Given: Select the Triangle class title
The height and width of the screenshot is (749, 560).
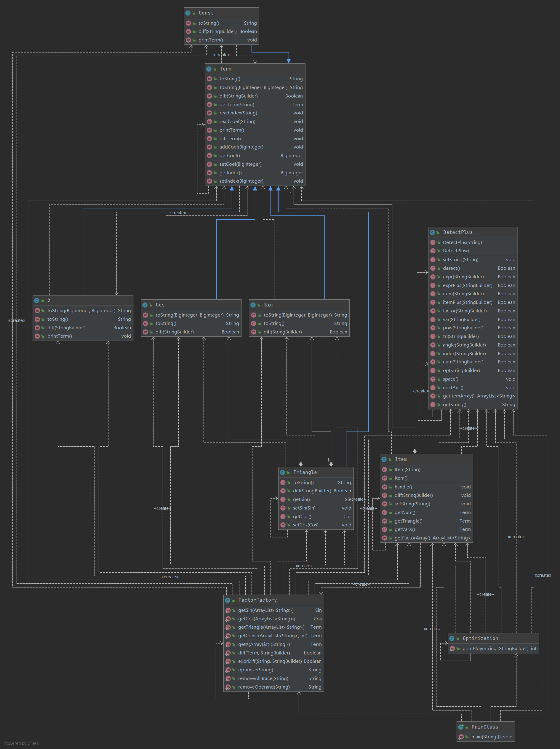Looking at the screenshot, I should pyautogui.click(x=305, y=472).
